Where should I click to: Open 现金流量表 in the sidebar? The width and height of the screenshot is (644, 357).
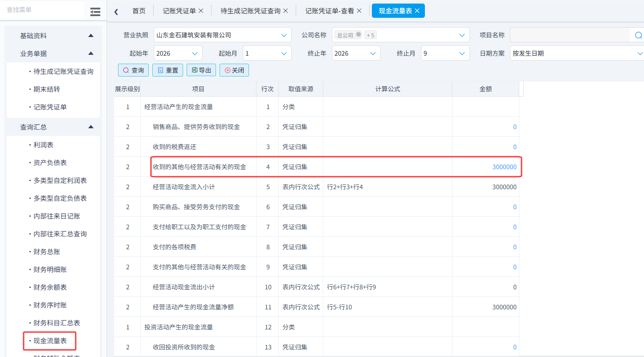[x=50, y=341]
